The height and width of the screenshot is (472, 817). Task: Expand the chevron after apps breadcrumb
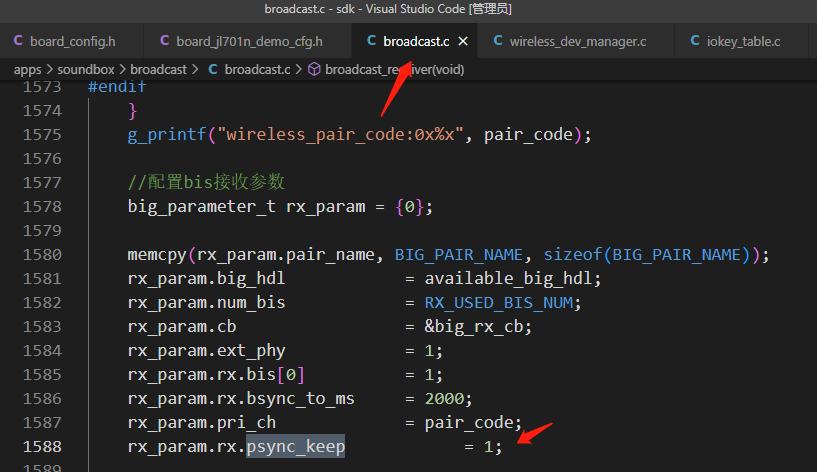click(x=49, y=69)
